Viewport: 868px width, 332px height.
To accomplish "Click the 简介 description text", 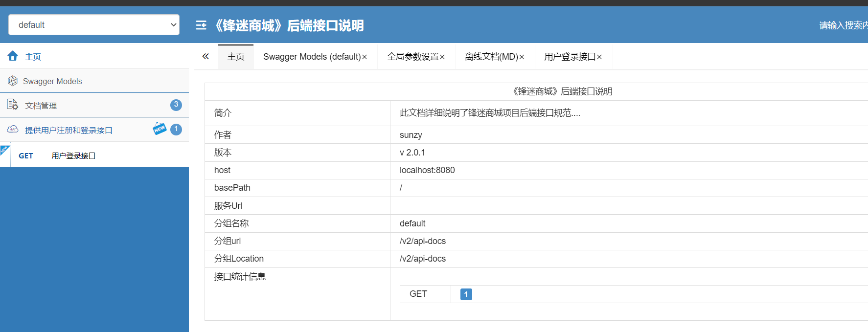I will [490, 113].
